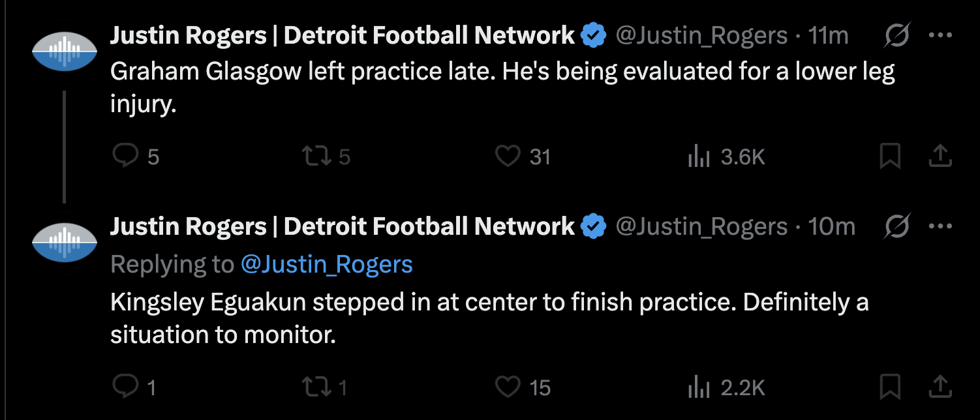Open the more options menu on the first tweet
The image size is (980, 420).
940,35
